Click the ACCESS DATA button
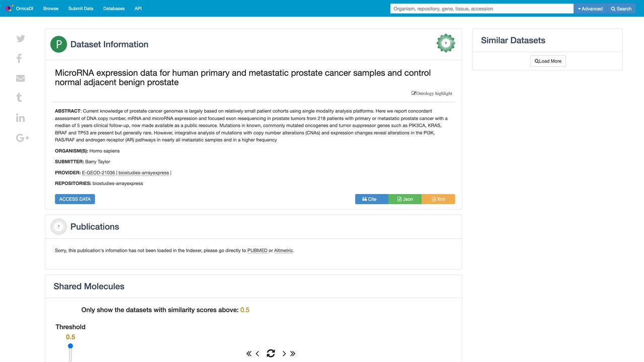This screenshot has width=644, height=362. (x=75, y=199)
